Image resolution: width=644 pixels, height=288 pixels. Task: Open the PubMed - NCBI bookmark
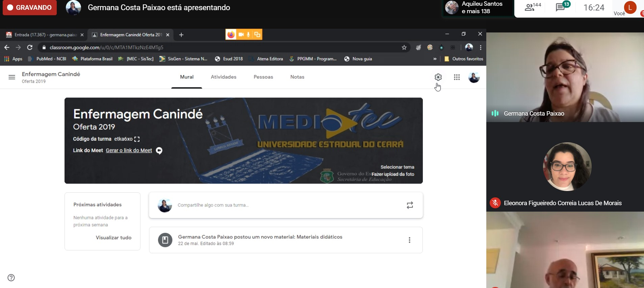pyautogui.click(x=47, y=59)
